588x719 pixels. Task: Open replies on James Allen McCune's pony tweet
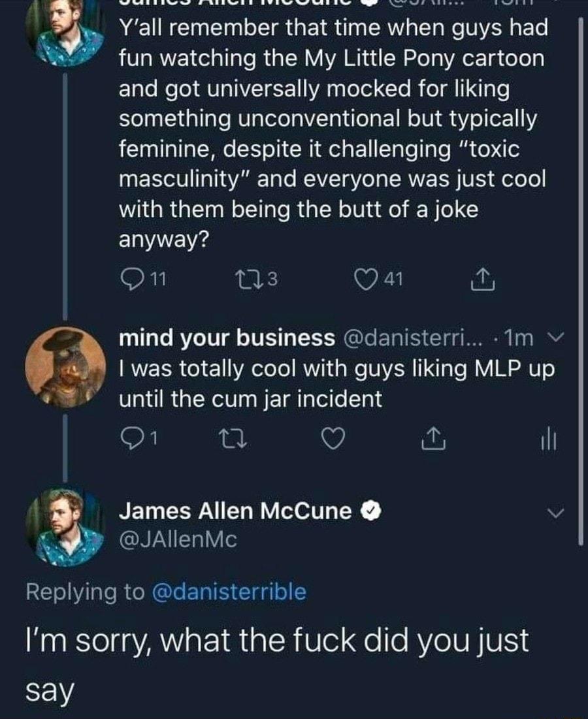(x=133, y=276)
